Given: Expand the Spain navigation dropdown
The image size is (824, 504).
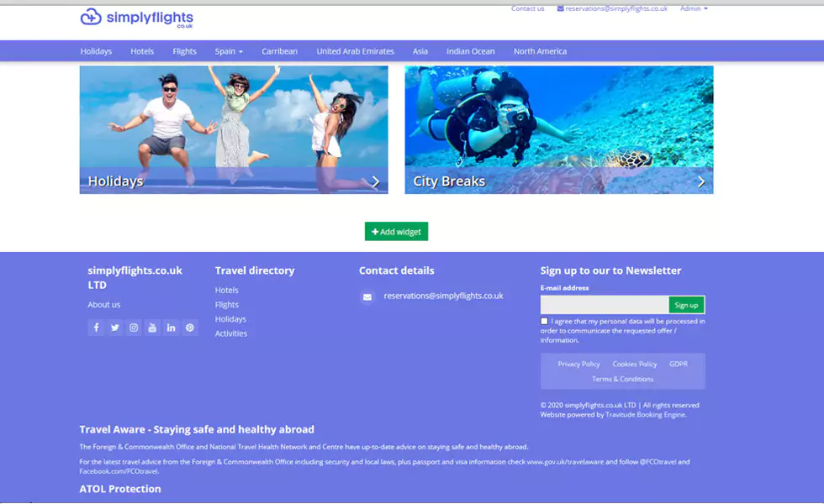Looking at the screenshot, I should coord(229,51).
